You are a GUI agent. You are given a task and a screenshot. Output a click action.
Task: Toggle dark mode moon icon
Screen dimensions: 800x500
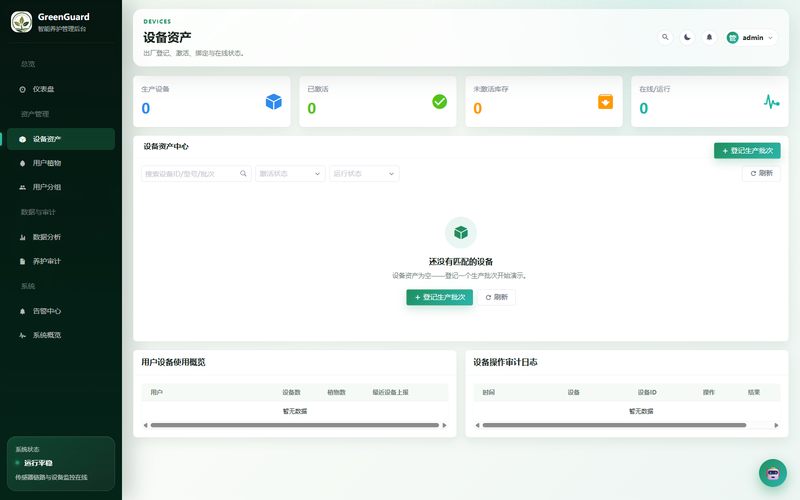pos(687,37)
